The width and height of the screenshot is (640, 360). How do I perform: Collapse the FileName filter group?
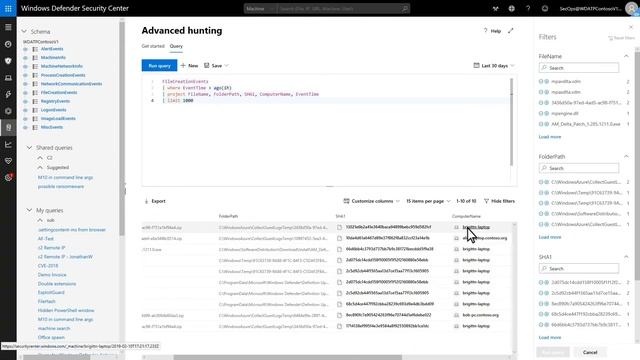point(626,56)
